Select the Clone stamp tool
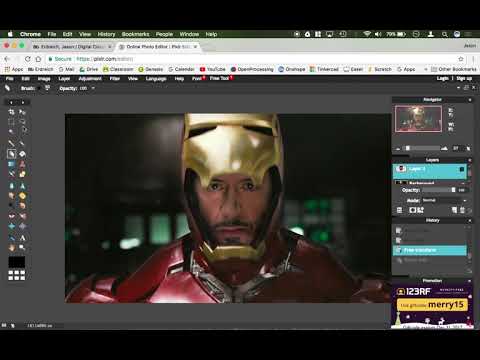Viewport: 480px width, 360px height. click(x=22, y=164)
